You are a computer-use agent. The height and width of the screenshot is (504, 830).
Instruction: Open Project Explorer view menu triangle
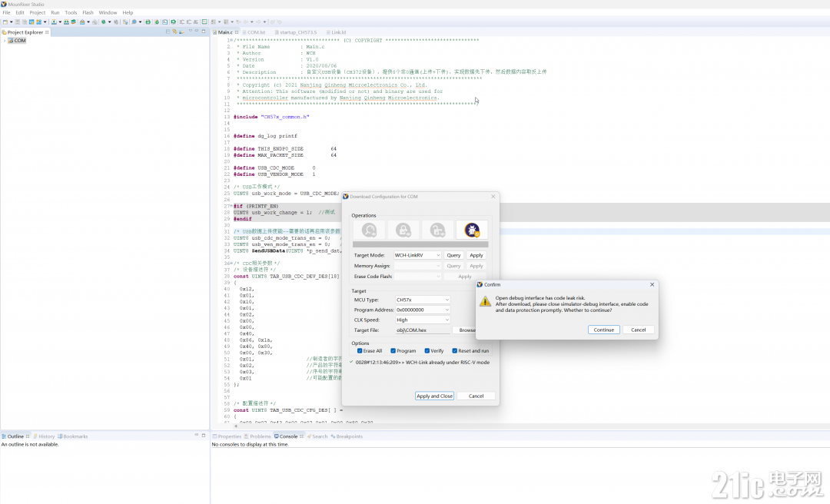(190, 31)
